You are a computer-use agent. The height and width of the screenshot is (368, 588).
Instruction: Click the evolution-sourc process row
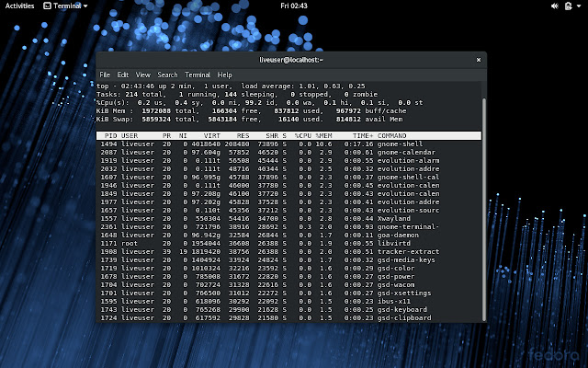pos(288,210)
